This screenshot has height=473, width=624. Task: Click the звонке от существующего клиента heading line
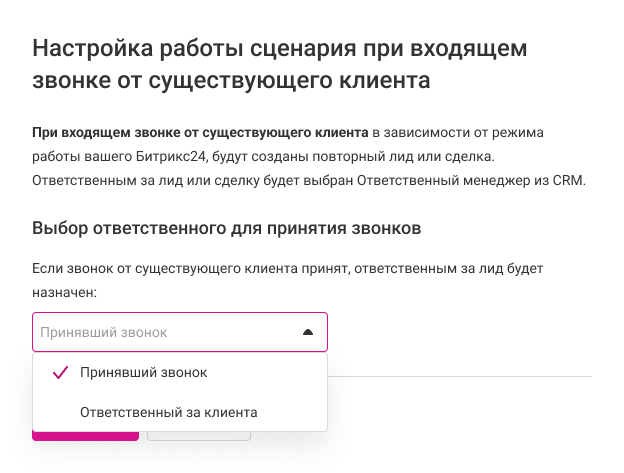click(x=231, y=79)
